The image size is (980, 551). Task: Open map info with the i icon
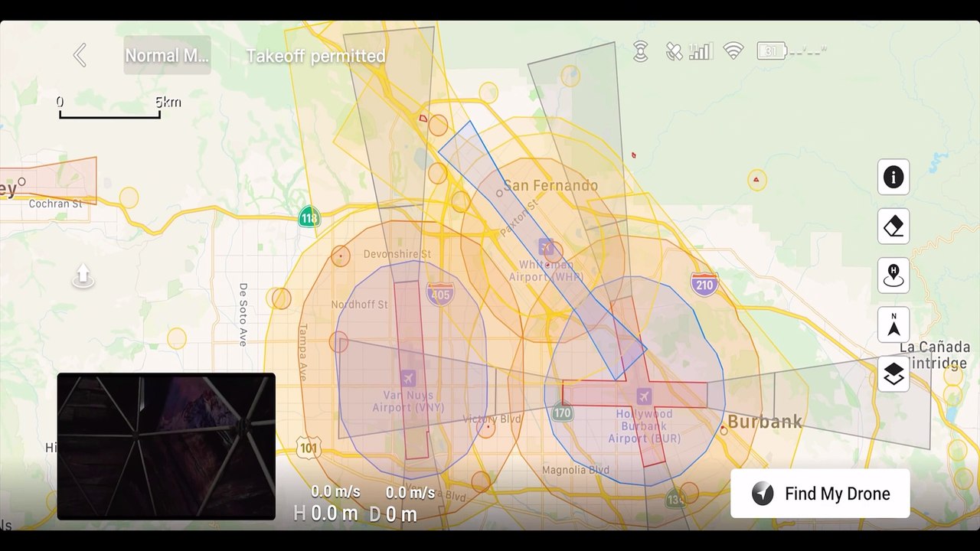click(893, 178)
